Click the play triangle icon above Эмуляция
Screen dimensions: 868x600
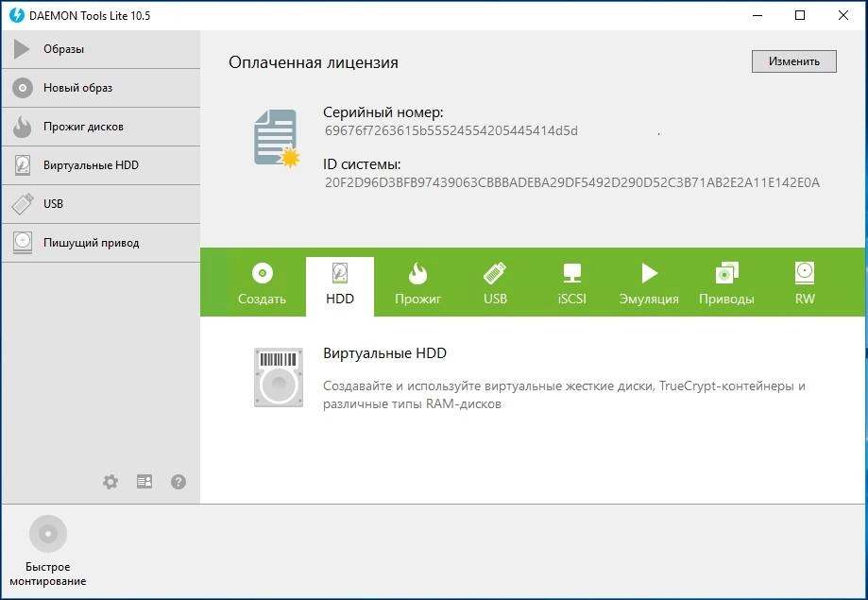tap(649, 272)
